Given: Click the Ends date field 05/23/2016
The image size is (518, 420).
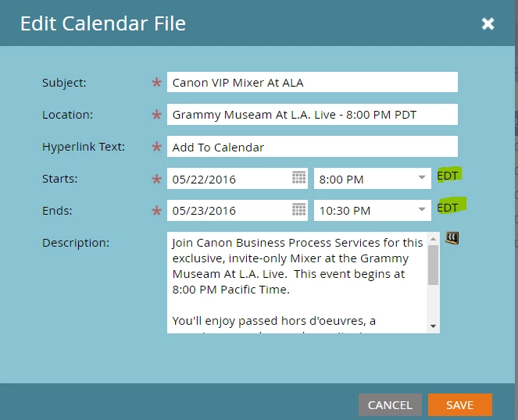Looking at the screenshot, I should coord(238,210).
